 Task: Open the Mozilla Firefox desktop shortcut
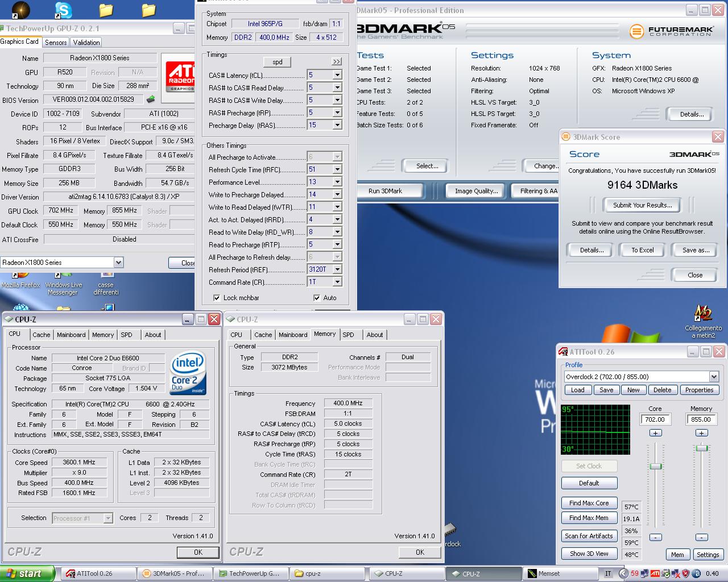[x=22, y=280]
